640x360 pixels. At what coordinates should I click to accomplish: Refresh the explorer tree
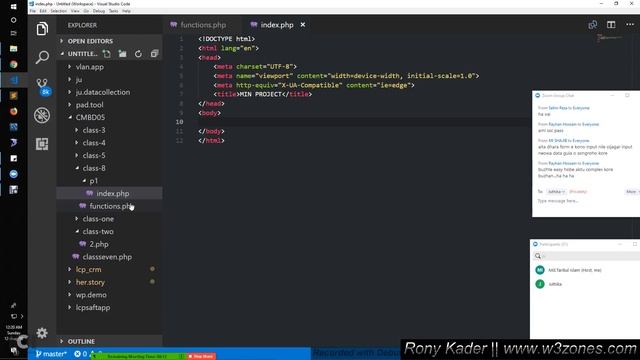[138, 53]
